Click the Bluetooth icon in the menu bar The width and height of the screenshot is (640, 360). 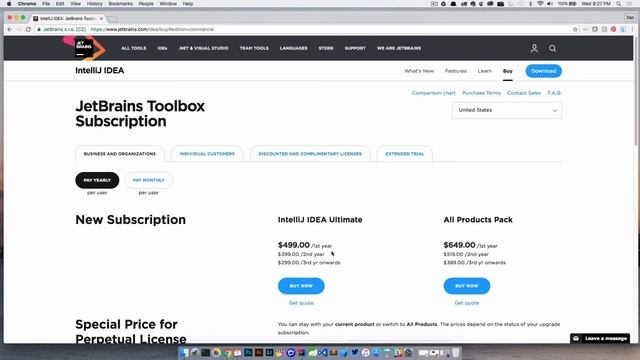(x=530, y=4)
